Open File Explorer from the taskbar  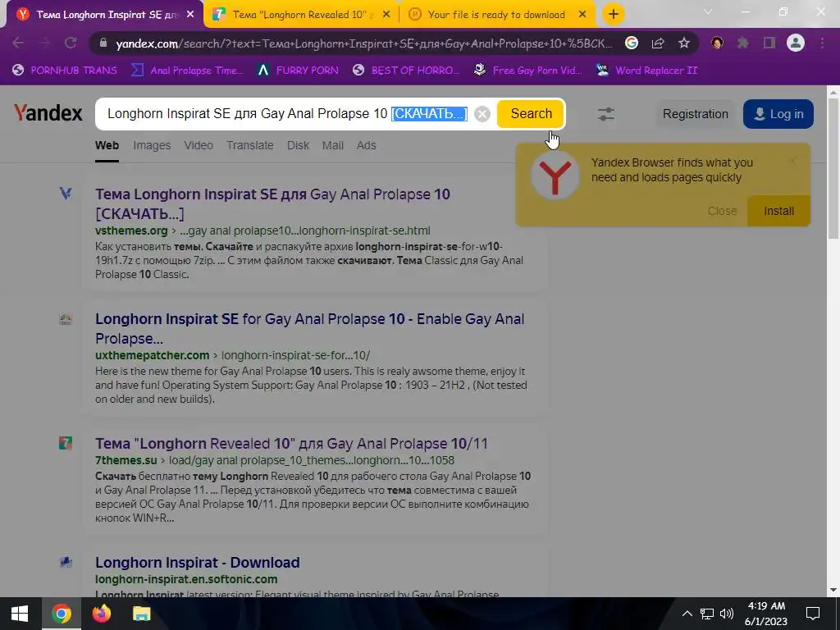(x=142, y=614)
